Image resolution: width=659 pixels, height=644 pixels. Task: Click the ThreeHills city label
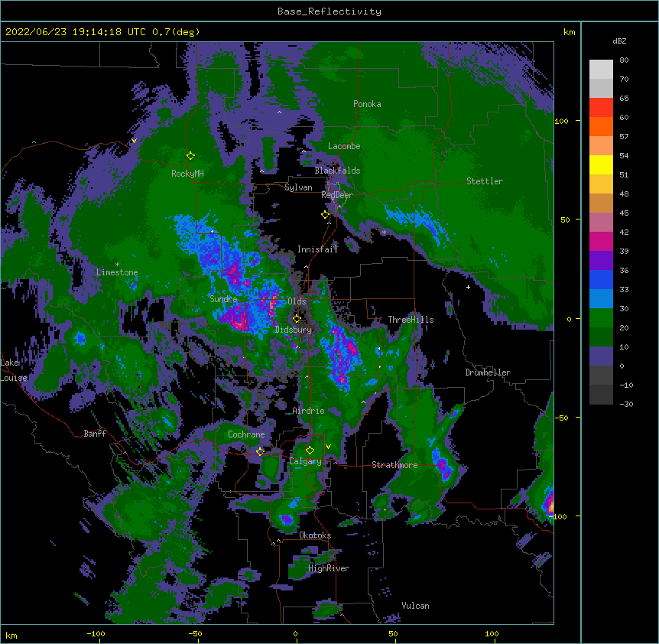click(x=411, y=320)
